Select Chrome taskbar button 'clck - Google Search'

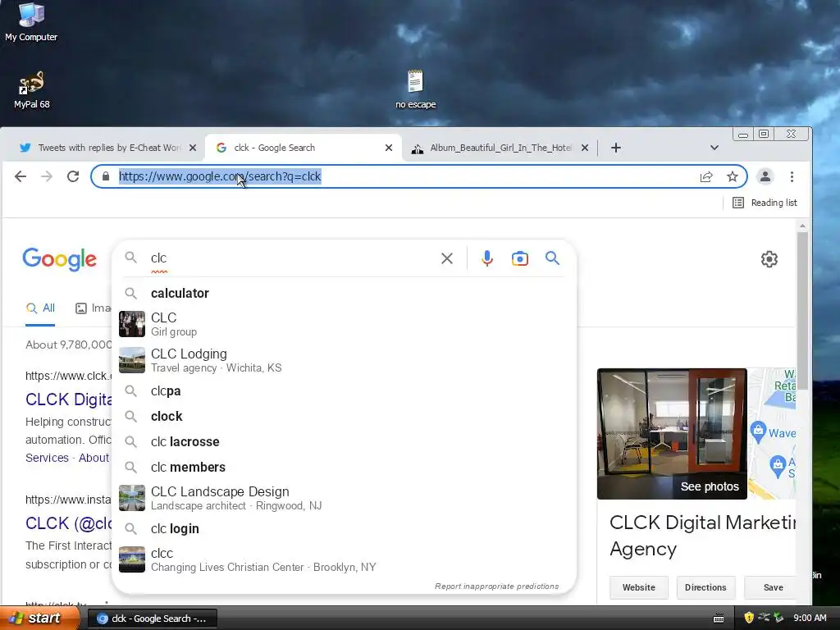[x=152, y=619]
